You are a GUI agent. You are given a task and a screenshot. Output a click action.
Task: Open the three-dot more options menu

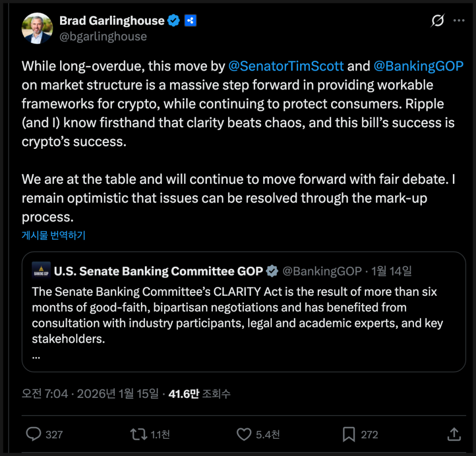pos(459,21)
